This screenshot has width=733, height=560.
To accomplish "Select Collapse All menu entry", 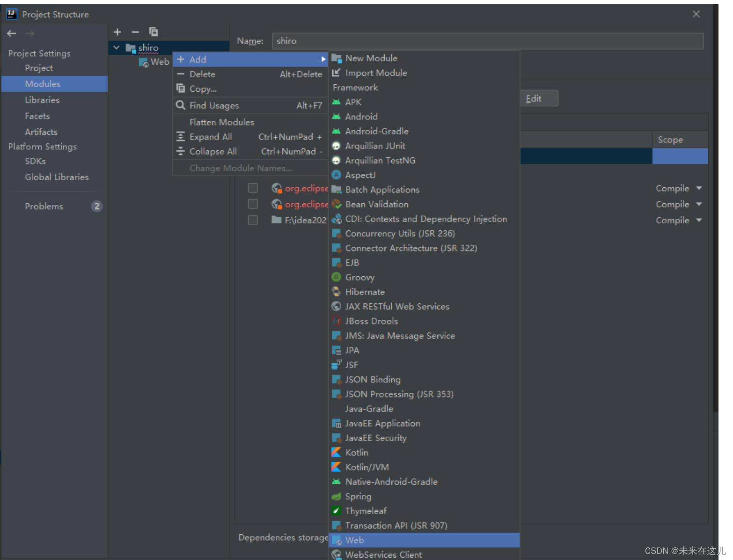I will coord(250,151).
